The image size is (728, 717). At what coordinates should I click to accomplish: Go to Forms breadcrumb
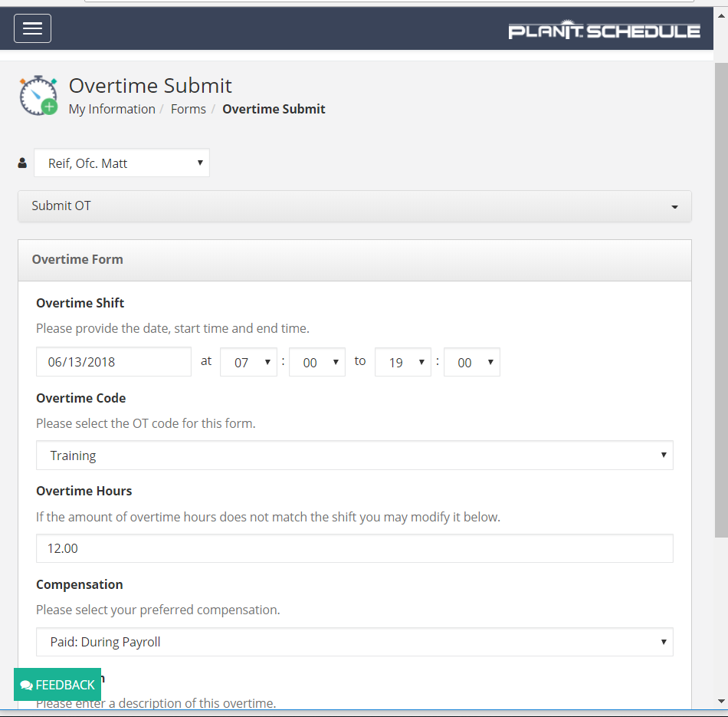coord(188,109)
